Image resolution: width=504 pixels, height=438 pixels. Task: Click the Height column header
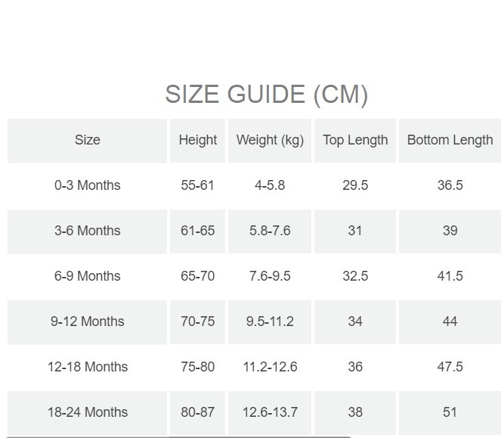[197, 140]
